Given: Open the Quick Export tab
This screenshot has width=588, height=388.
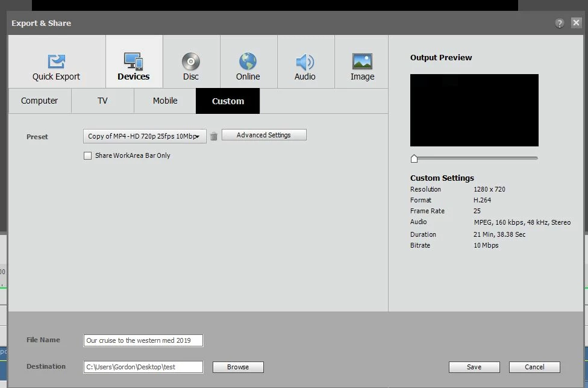Looking at the screenshot, I should click(57, 62).
